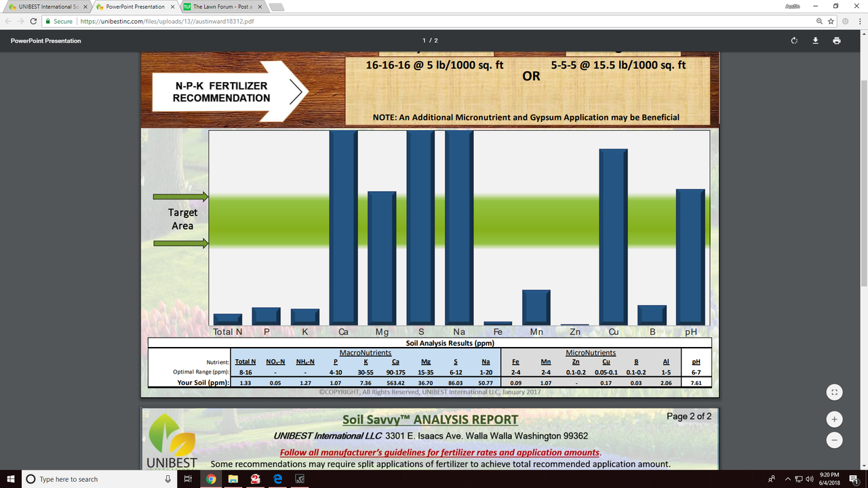Open the red '2' taskbar app
Viewport: 868px width, 488px height.
pyautogui.click(x=255, y=479)
